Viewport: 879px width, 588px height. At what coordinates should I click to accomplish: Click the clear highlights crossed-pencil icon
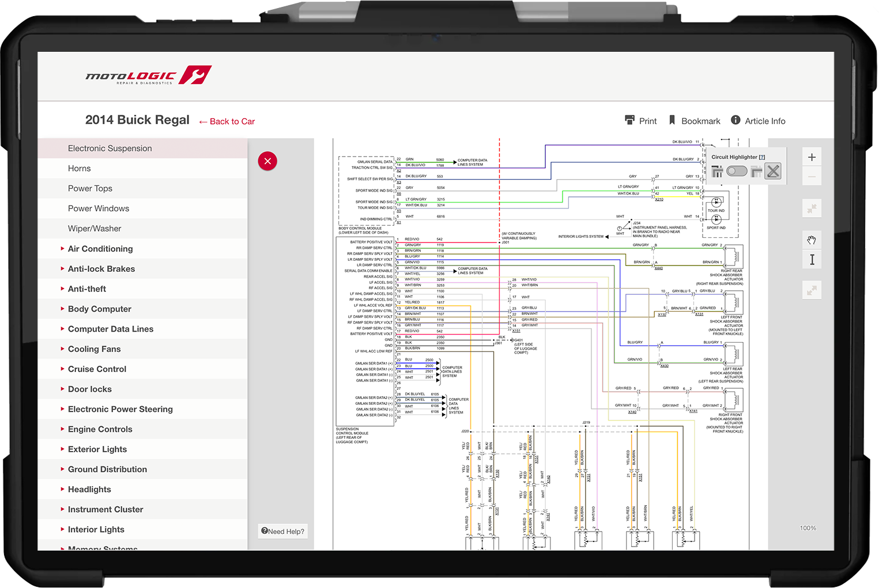point(773,171)
